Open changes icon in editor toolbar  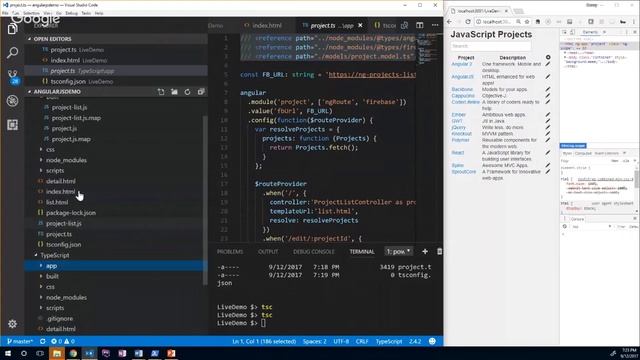click(x=404, y=25)
